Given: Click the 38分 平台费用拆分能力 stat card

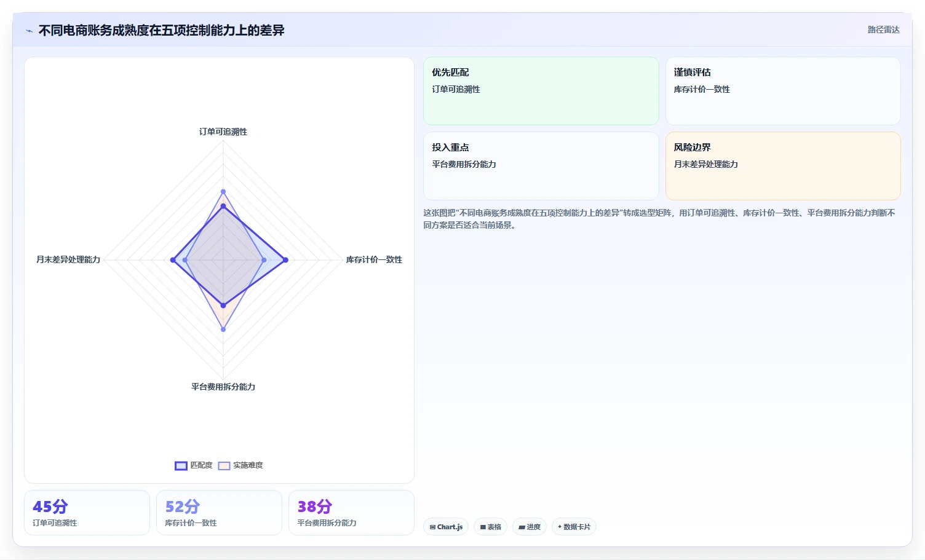Looking at the screenshot, I should coord(351,513).
